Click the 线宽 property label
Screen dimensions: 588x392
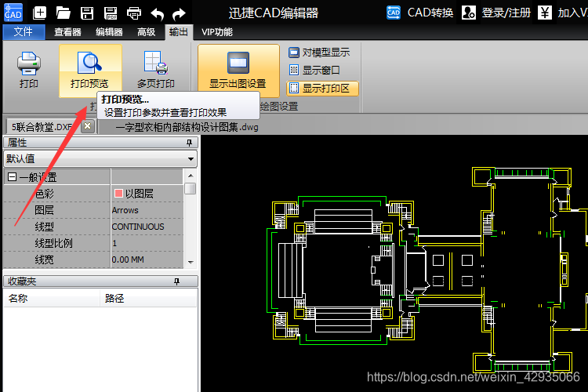44,260
